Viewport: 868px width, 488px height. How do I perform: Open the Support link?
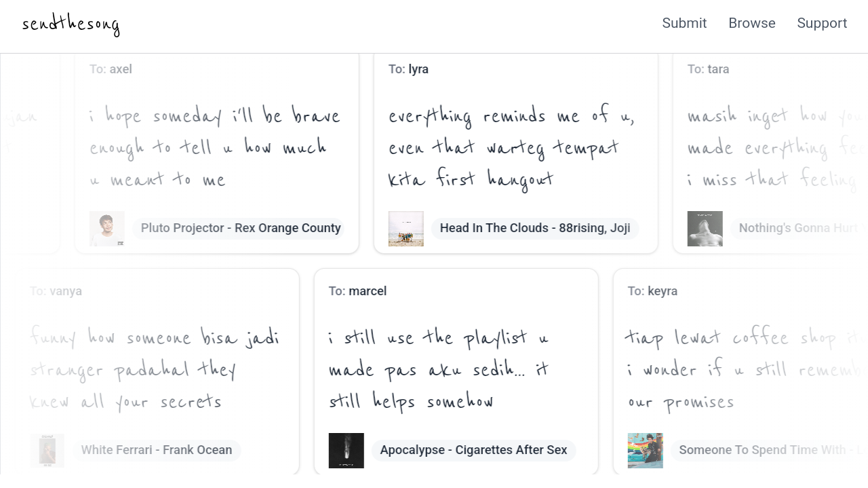822,23
